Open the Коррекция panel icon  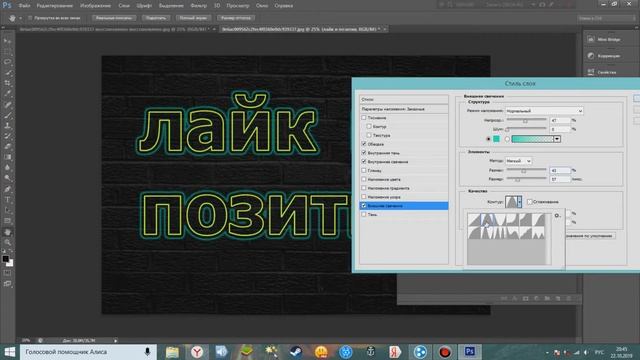click(x=591, y=56)
